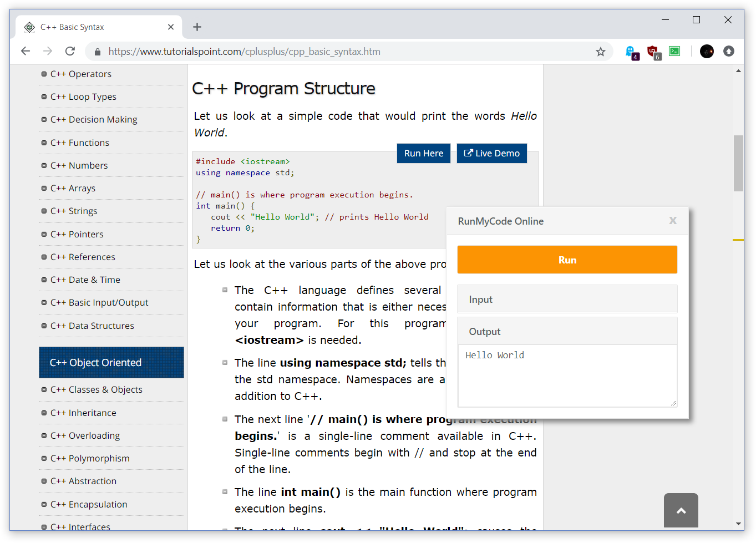Expand the Input section
The image size is (756, 543).
(567, 299)
